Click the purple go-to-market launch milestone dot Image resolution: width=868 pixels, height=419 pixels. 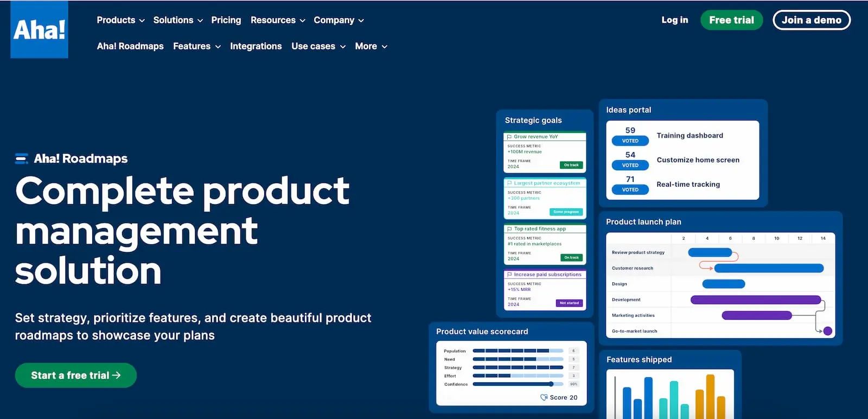827,331
